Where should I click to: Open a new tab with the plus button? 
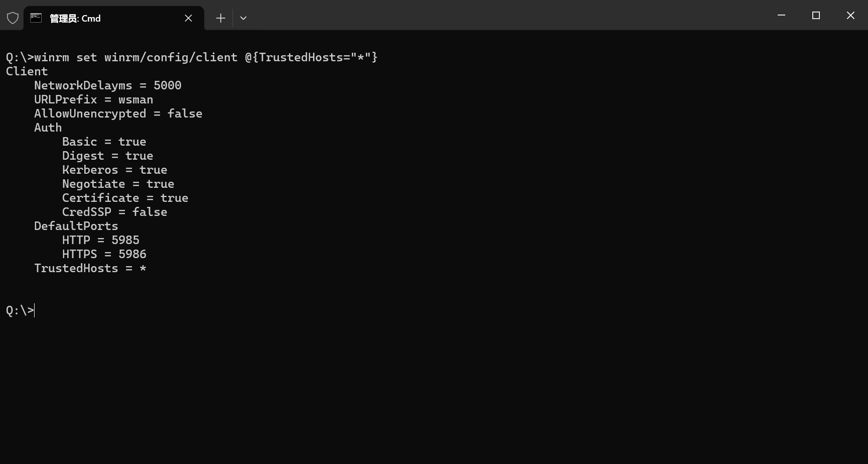(x=220, y=18)
